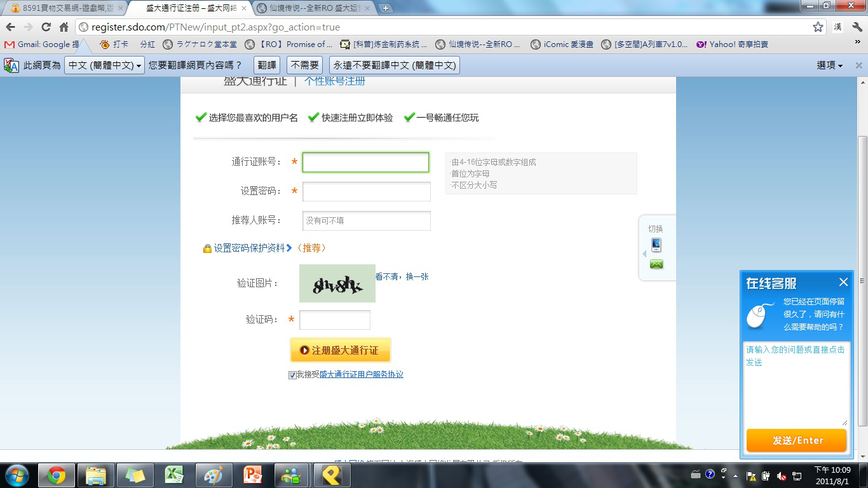Open the 打卡 bookmark

point(114,44)
